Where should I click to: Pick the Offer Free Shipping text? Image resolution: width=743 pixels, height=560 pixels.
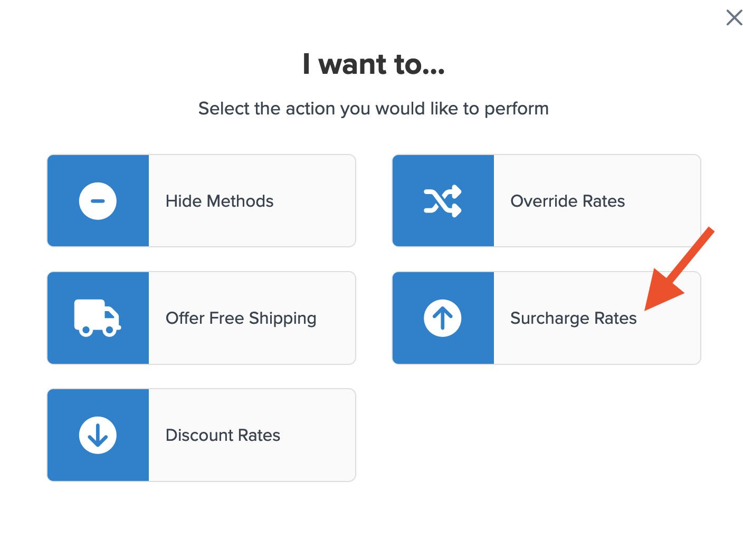click(241, 318)
